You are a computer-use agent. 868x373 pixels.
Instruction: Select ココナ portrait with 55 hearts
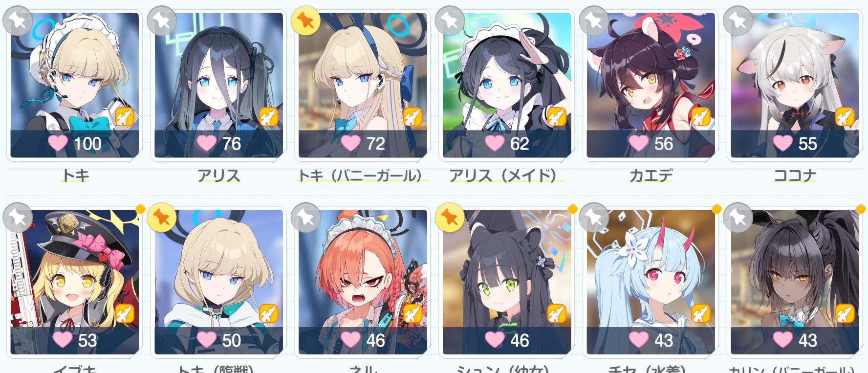[x=795, y=85]
